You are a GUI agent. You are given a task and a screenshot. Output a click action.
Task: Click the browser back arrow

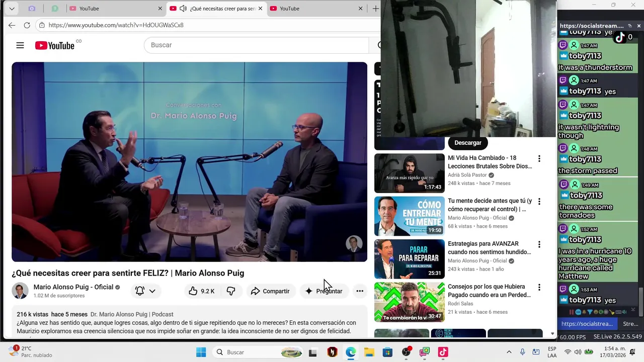coord(12,25)
